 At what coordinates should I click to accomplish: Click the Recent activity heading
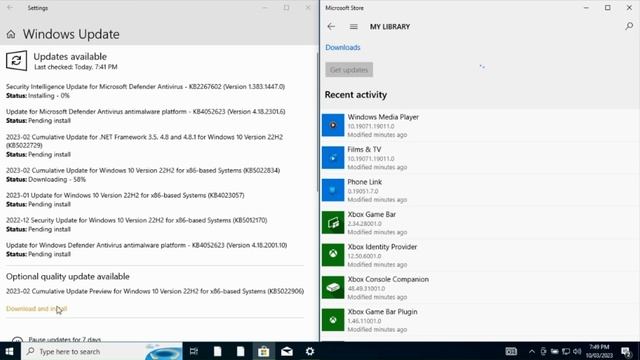[x=356, y=95]
